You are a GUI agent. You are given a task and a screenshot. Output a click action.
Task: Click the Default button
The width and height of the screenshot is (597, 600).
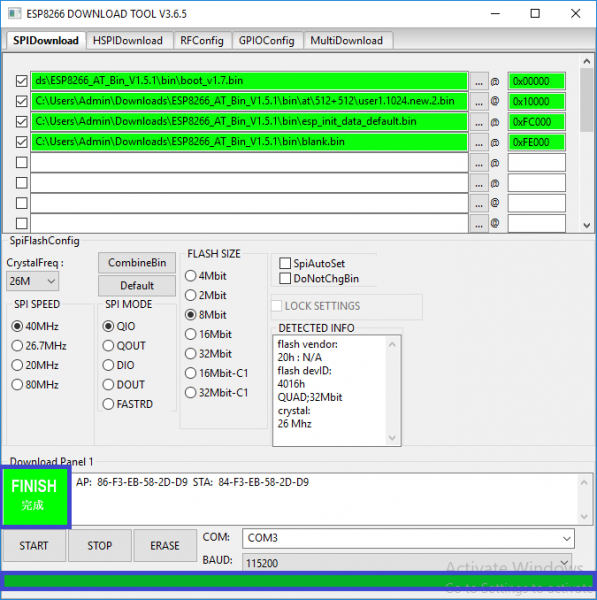pyautogui.click(x=137, y=285)
